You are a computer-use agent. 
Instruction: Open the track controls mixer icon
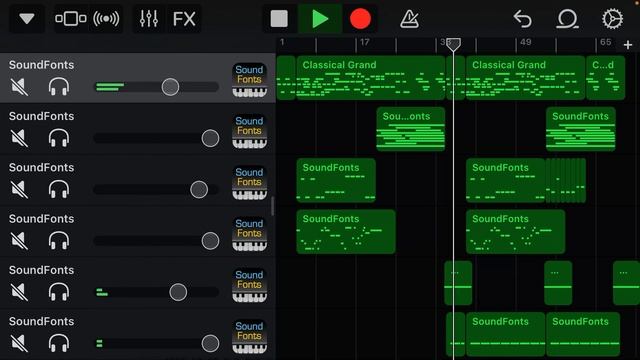(149, 19)
